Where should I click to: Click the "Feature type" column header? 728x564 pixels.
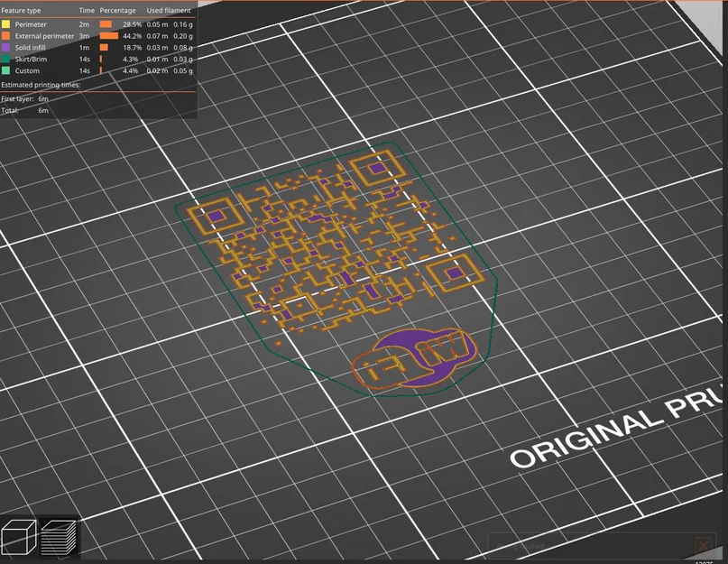pyautogui.click(x=21, y=10)
